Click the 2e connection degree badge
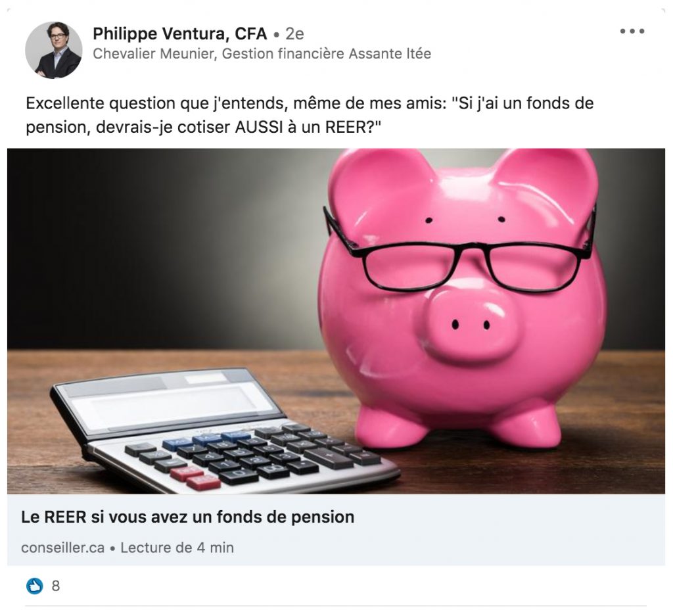The width and height of the screenshot is (673, 616). pyautogui.click(x=294, y=34)
